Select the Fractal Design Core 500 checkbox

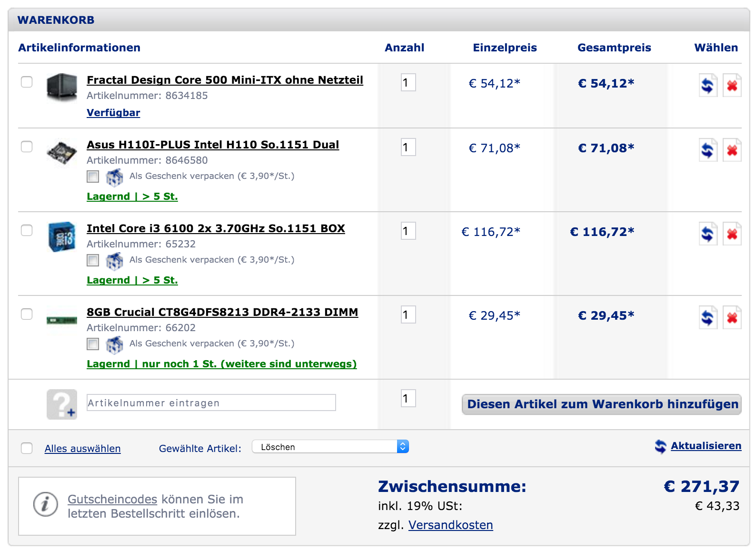coord(27,82)
